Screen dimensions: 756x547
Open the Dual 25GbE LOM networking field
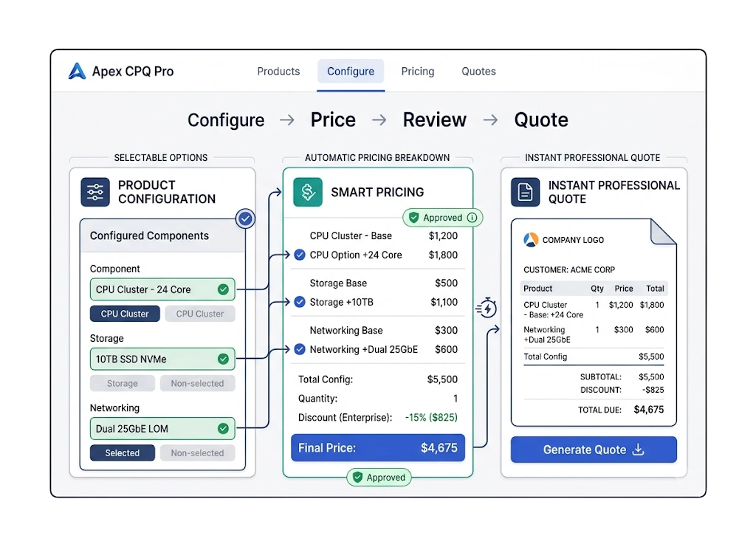[162, 428]
